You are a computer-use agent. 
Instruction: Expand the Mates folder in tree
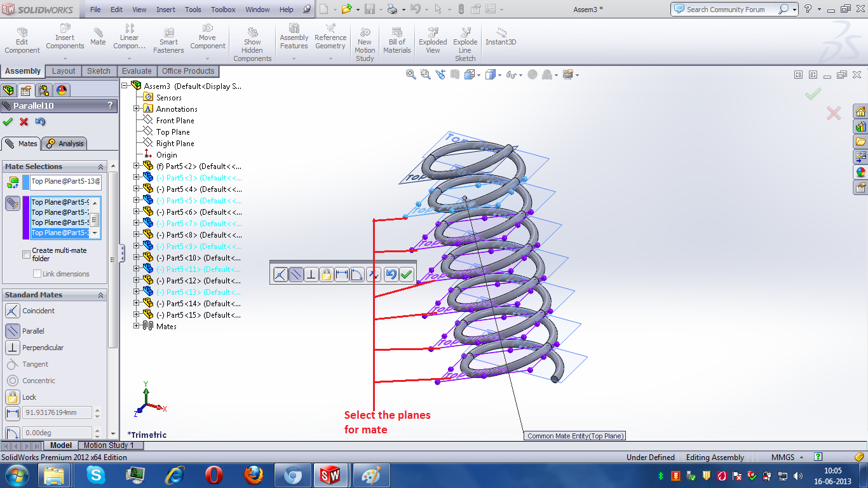tap(137, 326)
